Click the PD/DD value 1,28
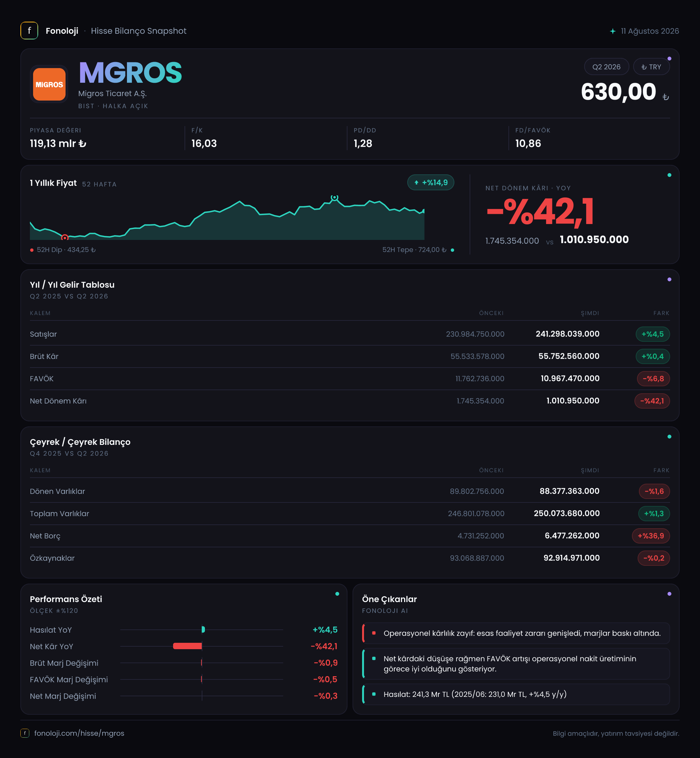Viewport: 700px width, 758px height. (x=363, y=144)
